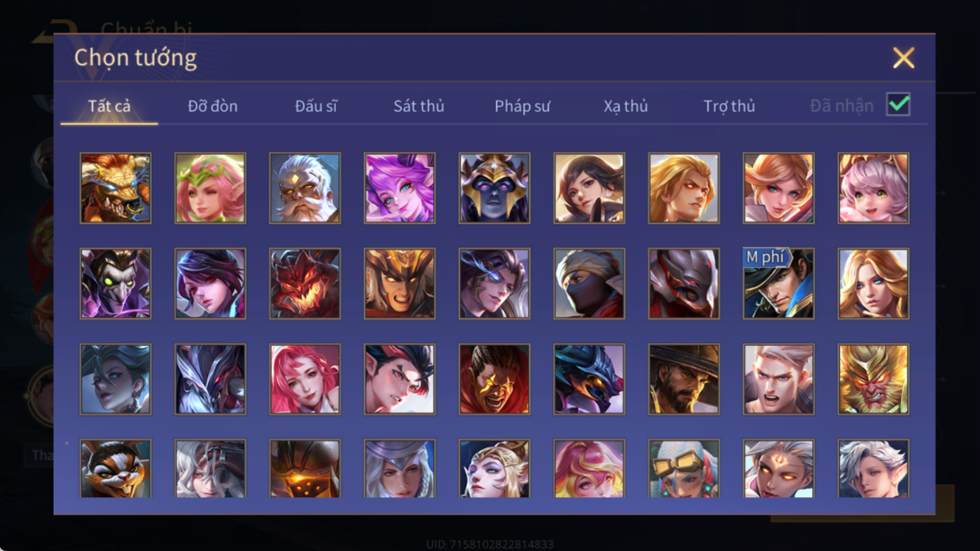The image size is (980, 551).
Task: Toggle the Đã nhận checkbox
Action: pyautogui.click(x=898, y=104)
